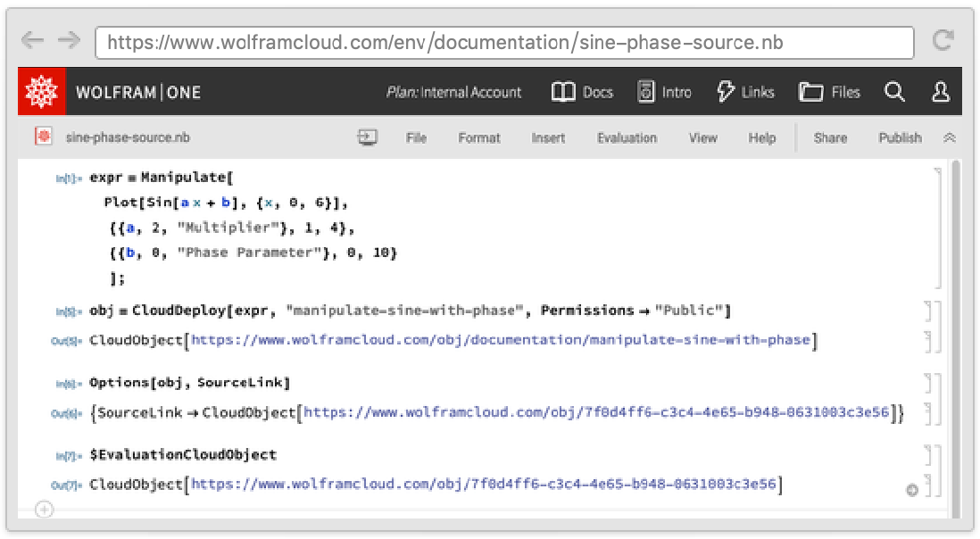
Task: Click the presentation mode screen icon
Action: (367, 137)
